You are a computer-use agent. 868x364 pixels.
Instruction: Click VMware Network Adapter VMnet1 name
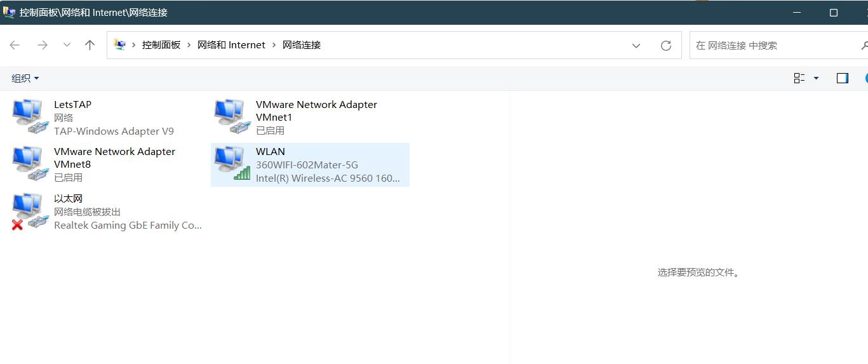coord(316,111)
